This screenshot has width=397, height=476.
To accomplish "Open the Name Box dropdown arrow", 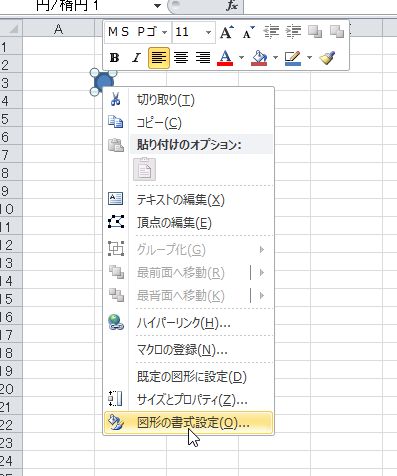I will (157, 6).
